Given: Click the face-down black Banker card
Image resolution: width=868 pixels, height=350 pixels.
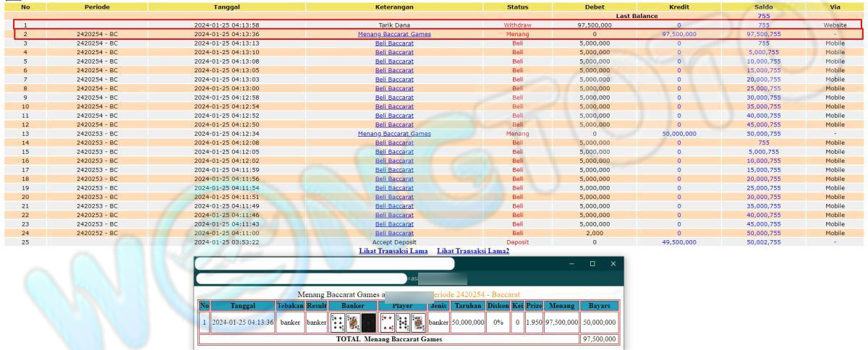Looking at the screenshot, I should coord(369,323).
